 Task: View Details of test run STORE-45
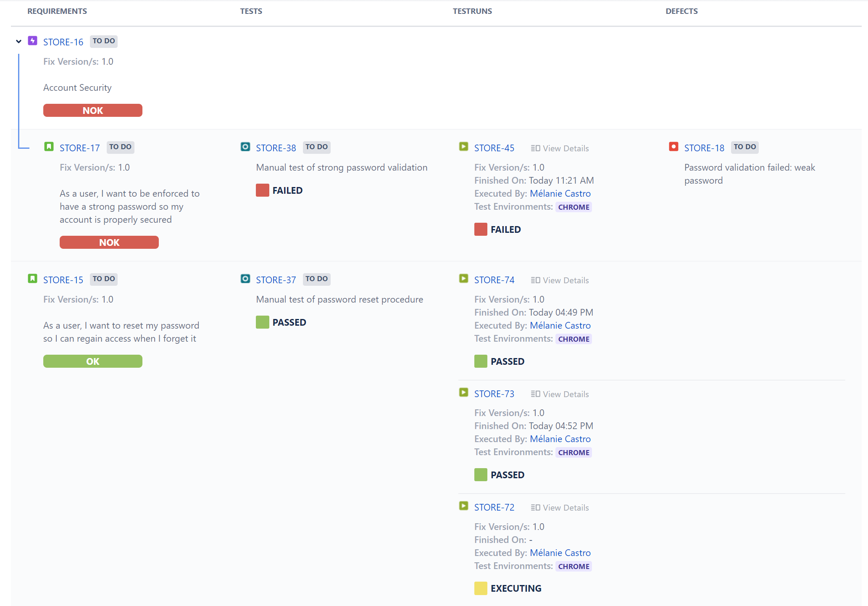(560, 148)
